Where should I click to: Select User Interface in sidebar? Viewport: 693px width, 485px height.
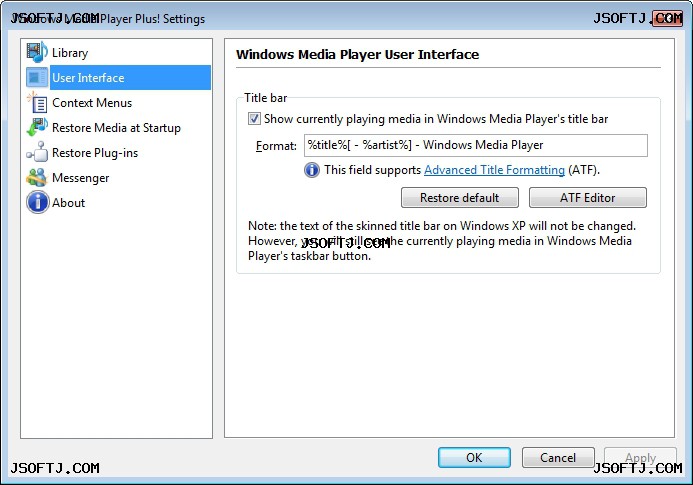point(130,77)
